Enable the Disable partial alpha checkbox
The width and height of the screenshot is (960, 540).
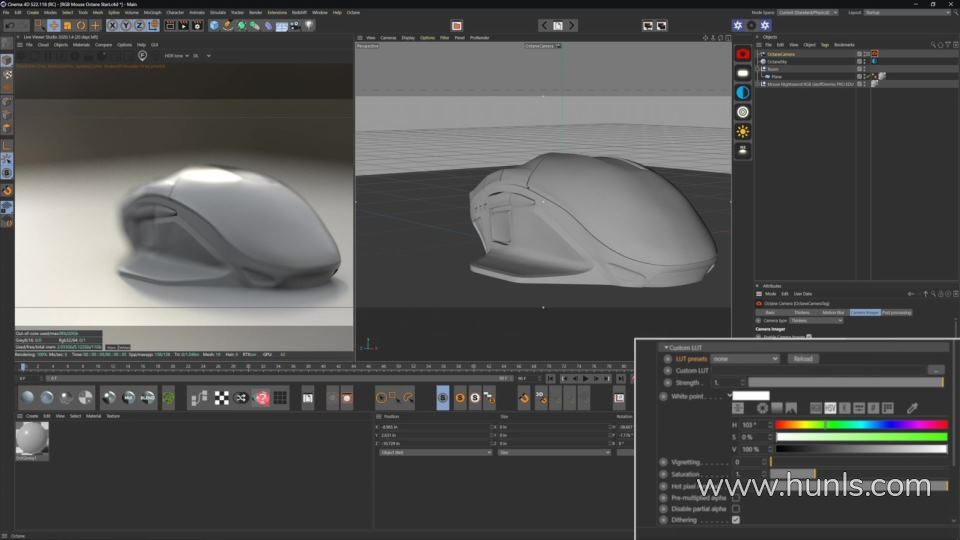point(736,508)
